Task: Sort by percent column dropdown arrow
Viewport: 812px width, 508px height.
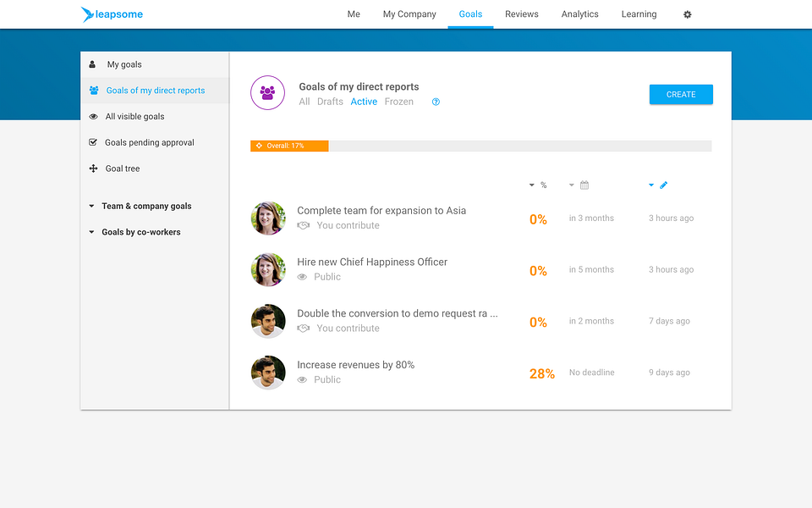Action: click(531, 185)
